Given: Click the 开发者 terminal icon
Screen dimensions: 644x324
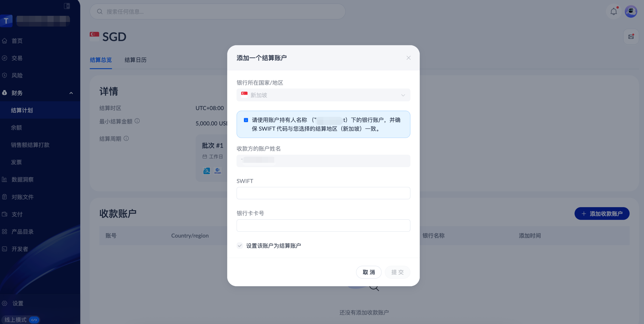Looking at the screenshot, I should 5,249.
